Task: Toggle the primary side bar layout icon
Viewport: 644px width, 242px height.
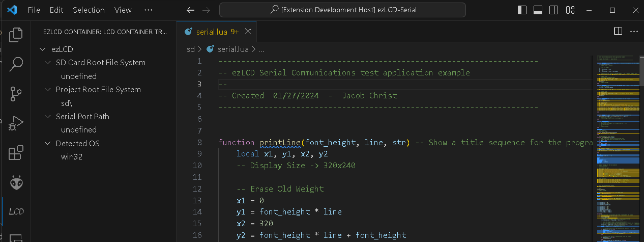Action: (522, 10)
